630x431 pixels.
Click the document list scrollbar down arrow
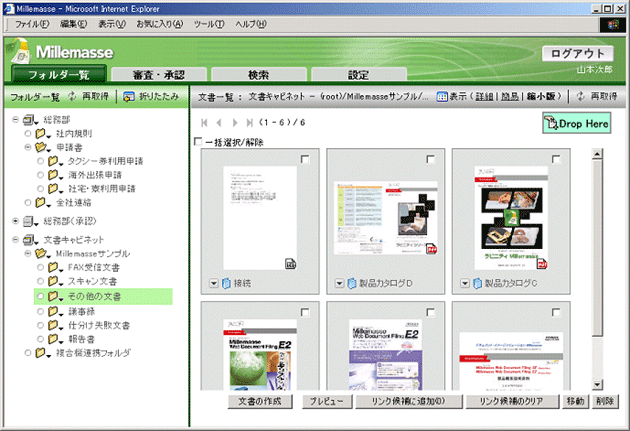(597, 384)
